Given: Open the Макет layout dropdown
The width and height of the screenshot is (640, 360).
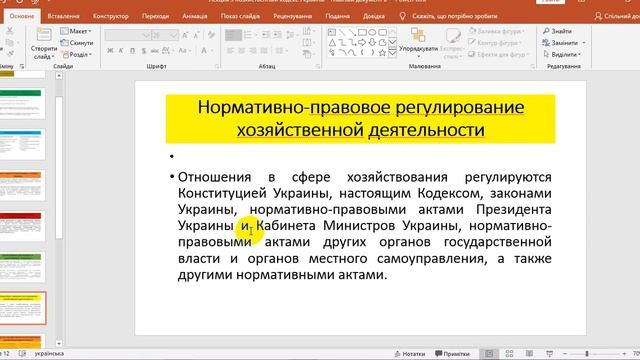Looking at the screenshot, I should 76,31.
